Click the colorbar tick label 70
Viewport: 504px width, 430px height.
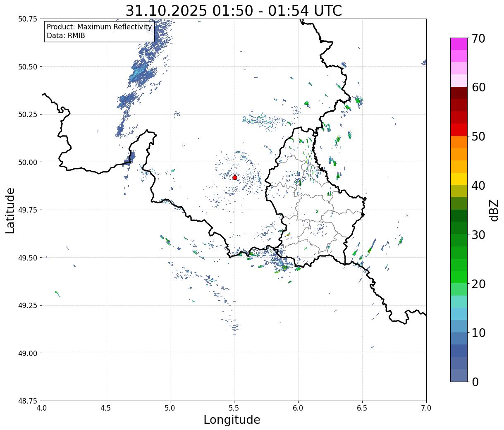478,38
